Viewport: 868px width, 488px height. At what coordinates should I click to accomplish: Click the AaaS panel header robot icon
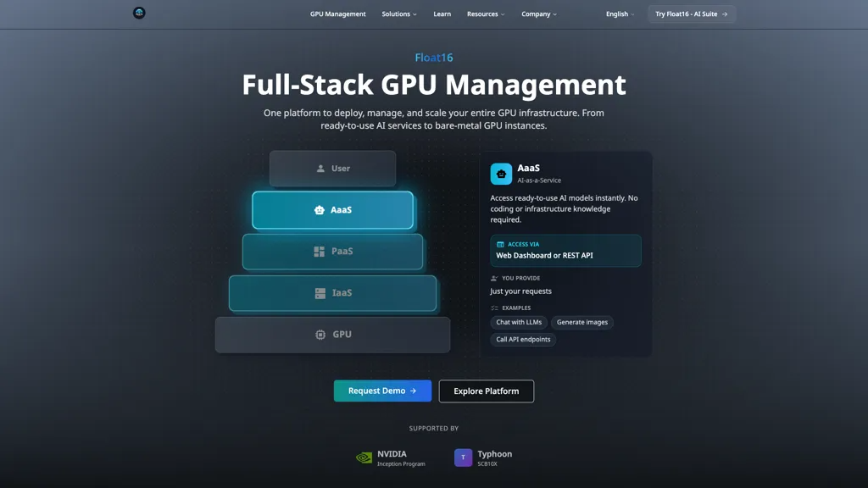coord(501,174)
